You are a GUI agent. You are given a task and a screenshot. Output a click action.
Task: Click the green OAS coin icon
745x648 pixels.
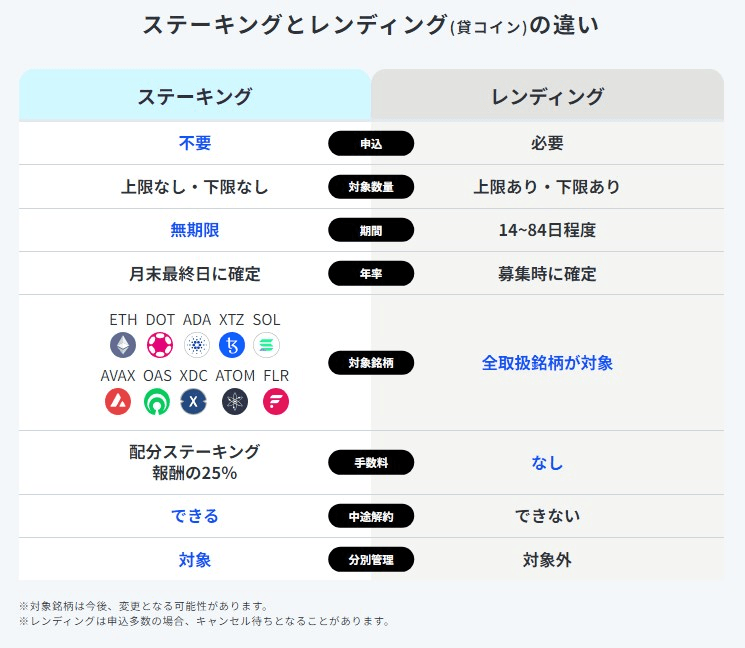(x=157, y=401)
